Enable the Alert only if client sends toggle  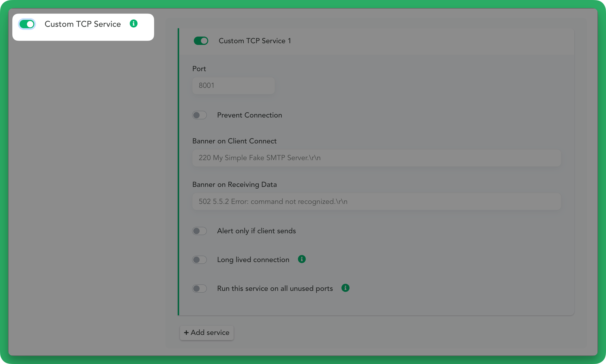tap(200, 230)
